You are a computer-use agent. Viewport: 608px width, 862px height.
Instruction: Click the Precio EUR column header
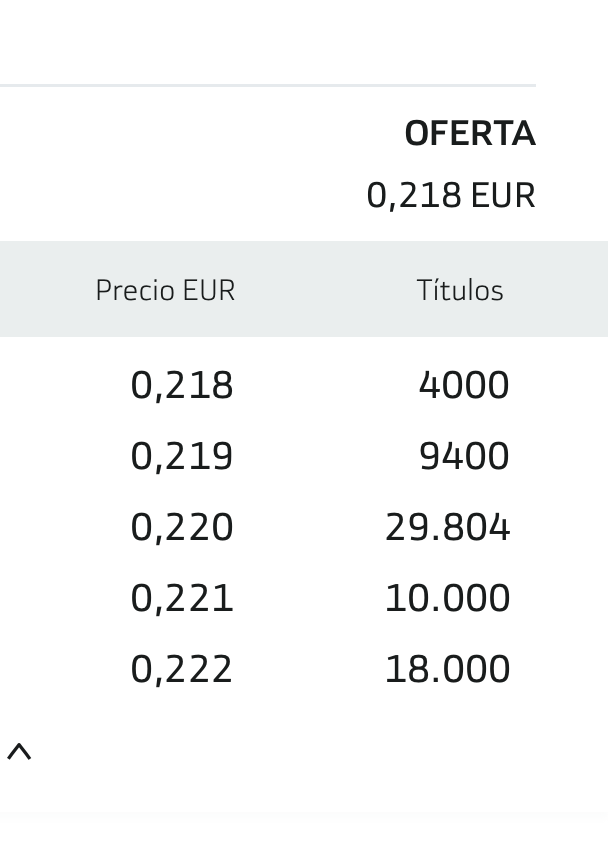click(165, 290)
